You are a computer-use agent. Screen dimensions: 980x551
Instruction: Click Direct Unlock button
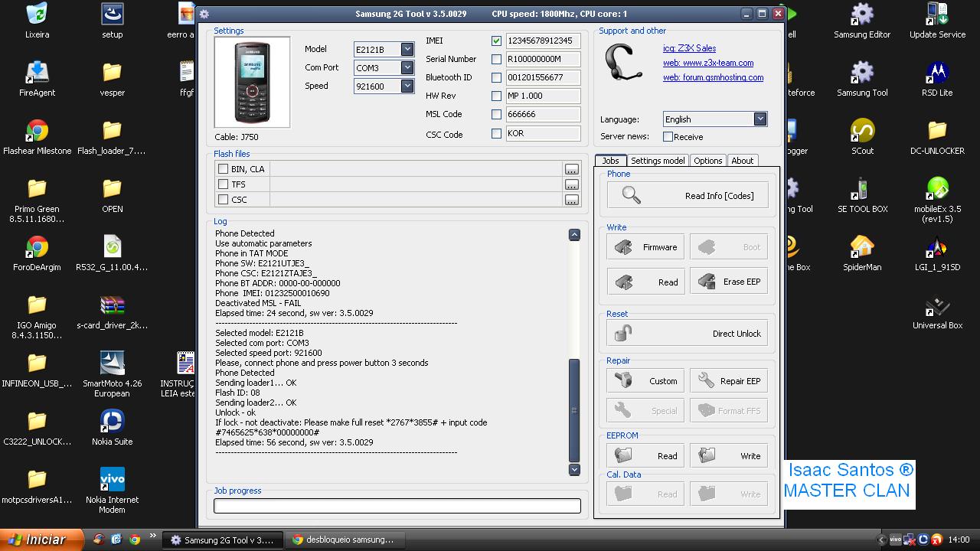tap(687, 334)
